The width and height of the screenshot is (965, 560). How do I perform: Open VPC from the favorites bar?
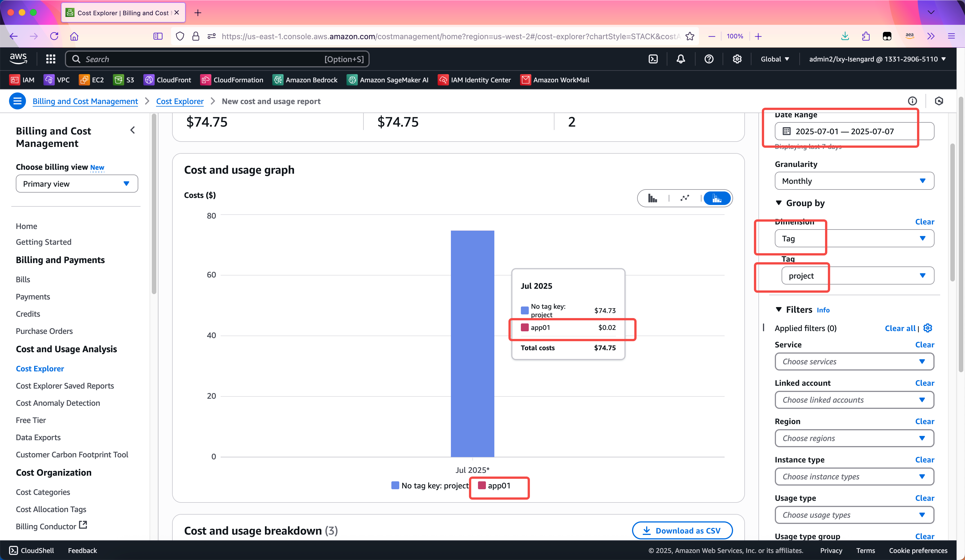[x=57, y=80]
